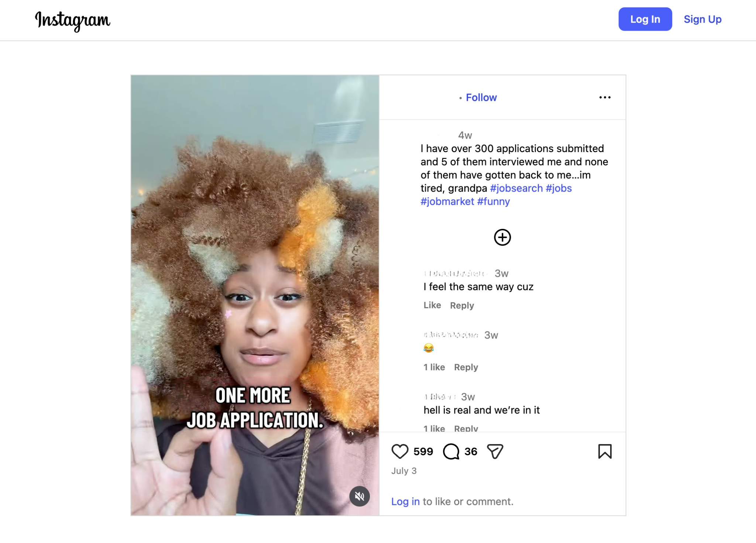Open the three-dot more options menu
This screenshot has width=756, height=543.
605,97
